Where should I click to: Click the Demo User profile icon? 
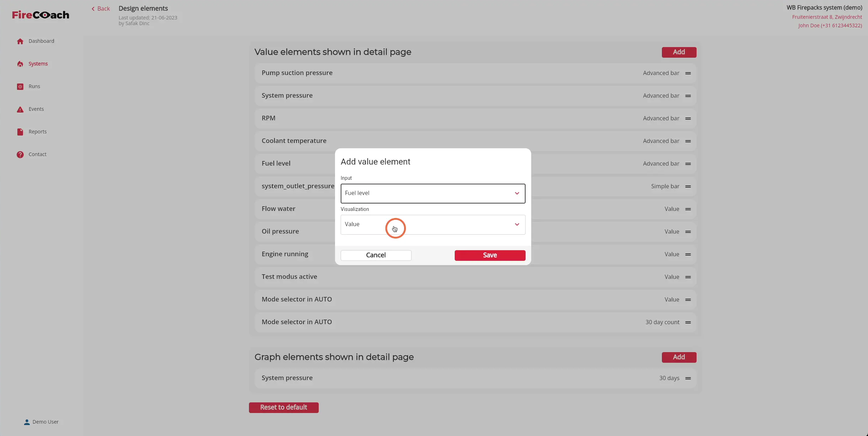click(27, 422)
